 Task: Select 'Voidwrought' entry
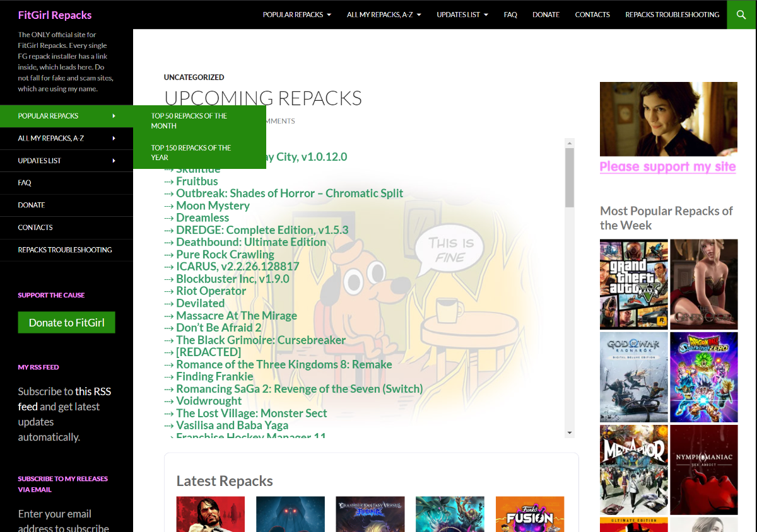point(209,401)
